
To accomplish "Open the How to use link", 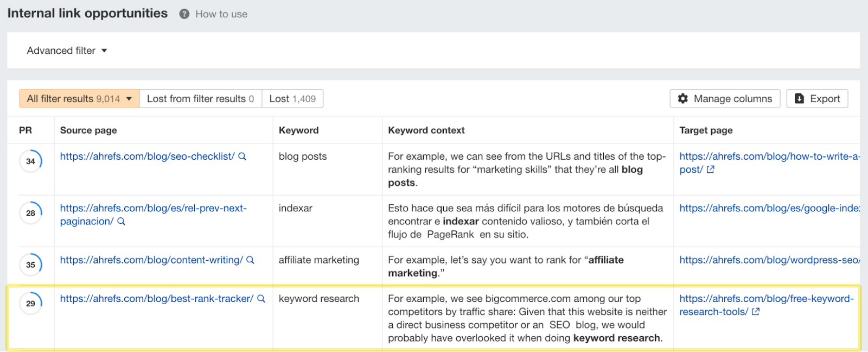I will point(221,14).
